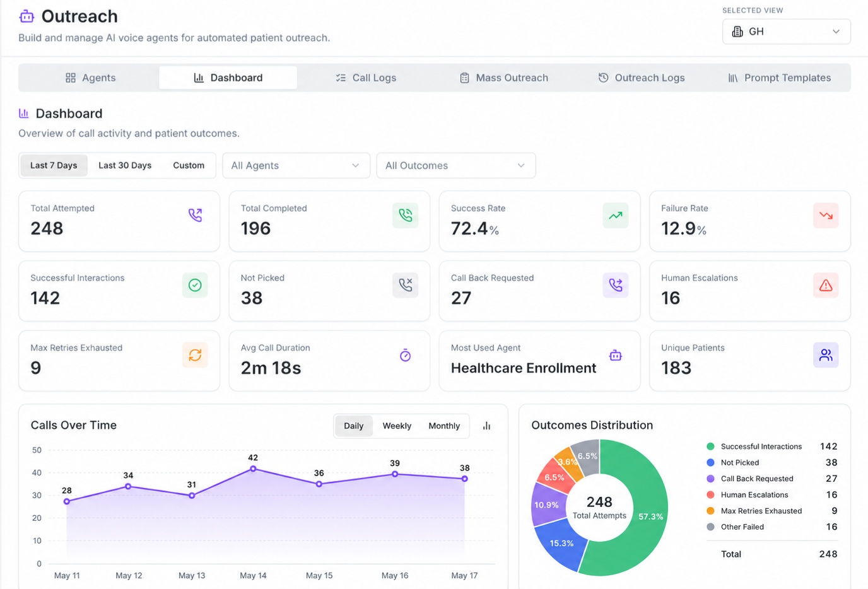
Task: Click the Healthcare Enrollment agent name
Action: pyautogui.click(x=524, y=368)
